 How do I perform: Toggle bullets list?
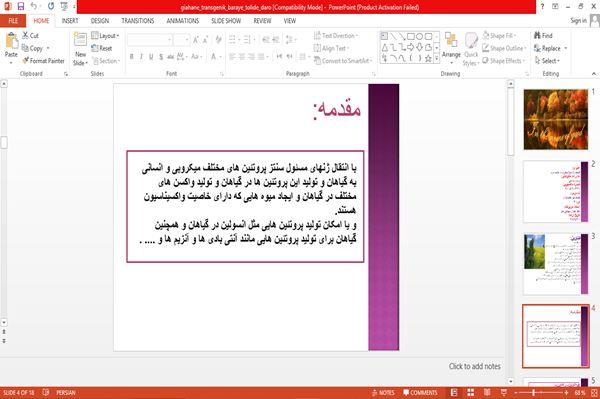[x=233, y=39]
